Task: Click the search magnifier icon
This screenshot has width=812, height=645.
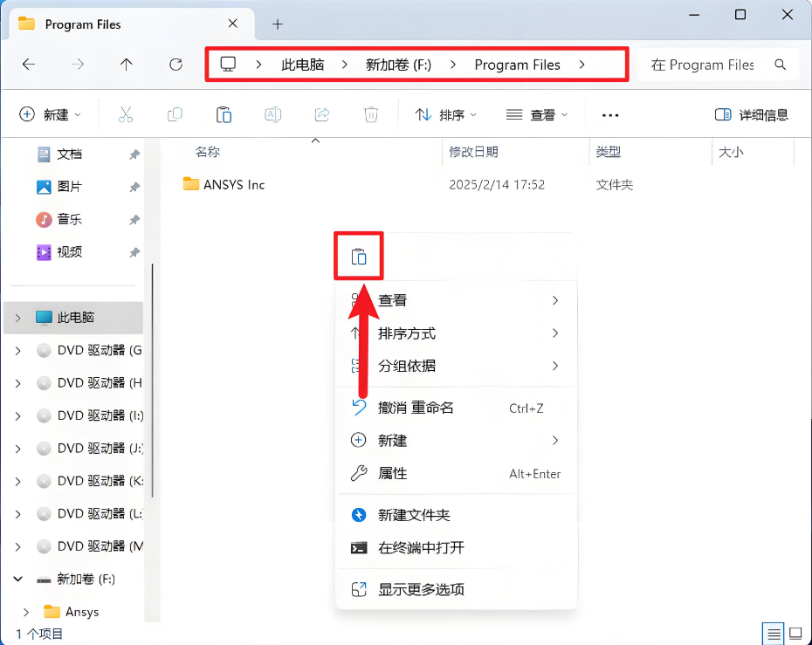Action: [x=780, y=65]
